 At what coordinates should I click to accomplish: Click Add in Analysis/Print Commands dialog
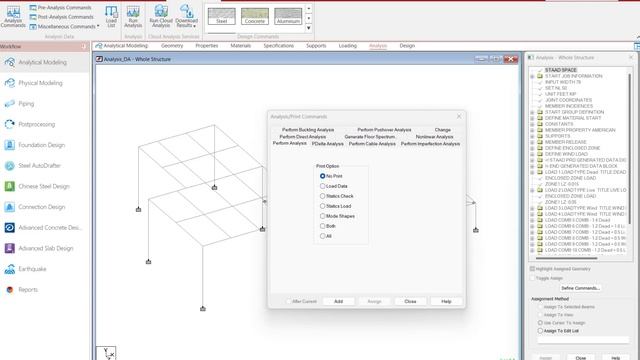pos(338,301)
